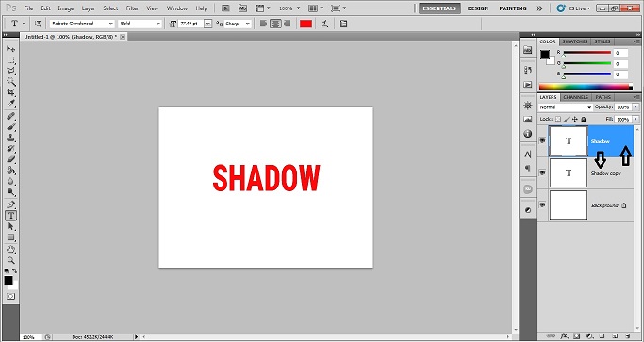Open the Layer menu
644x342 pixels.
coord(89,8)
